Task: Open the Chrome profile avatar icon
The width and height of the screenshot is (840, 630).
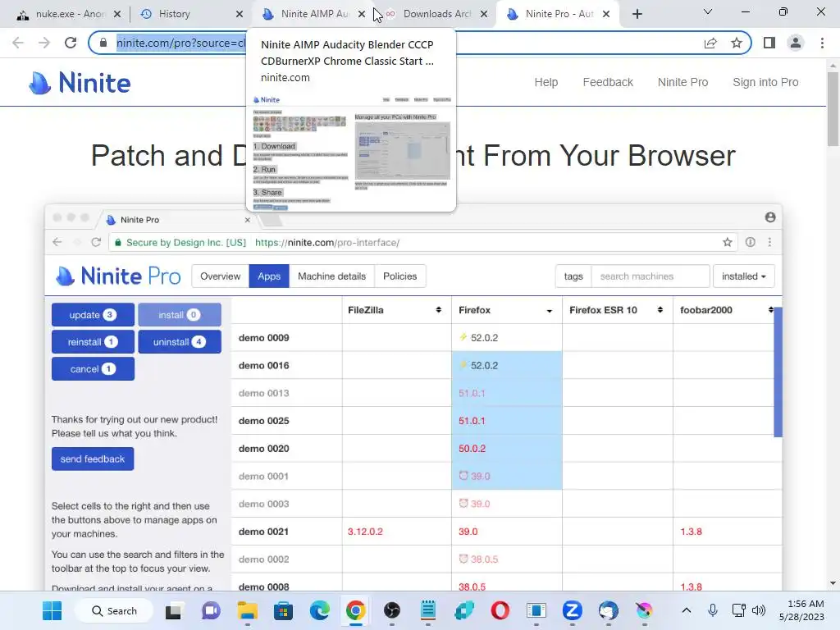Action: coord(796,43)
